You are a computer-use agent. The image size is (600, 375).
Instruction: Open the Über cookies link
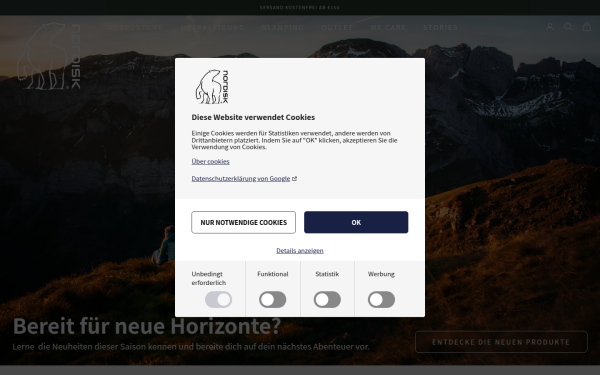(x=210, y=161)
